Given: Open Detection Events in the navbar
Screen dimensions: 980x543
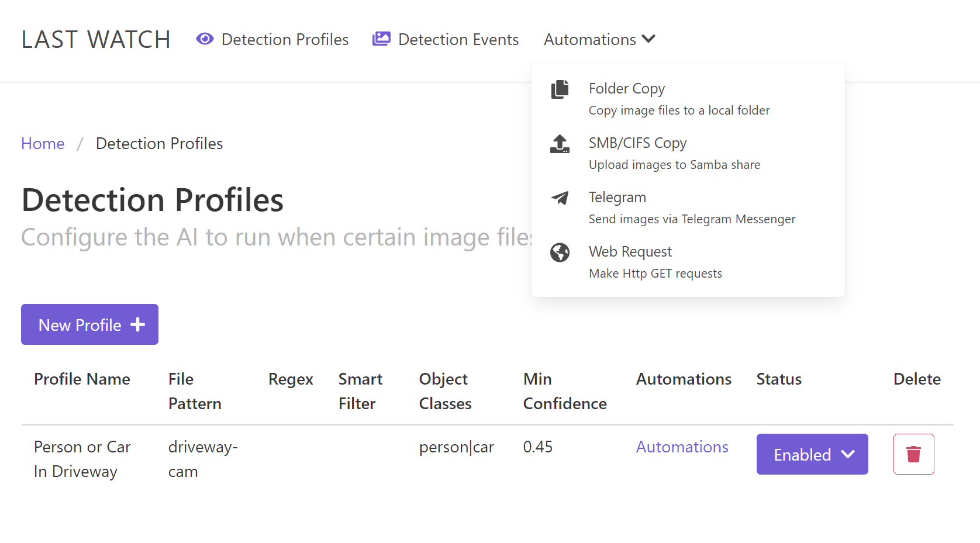Looking at the screenshot, I should [446, 39].
